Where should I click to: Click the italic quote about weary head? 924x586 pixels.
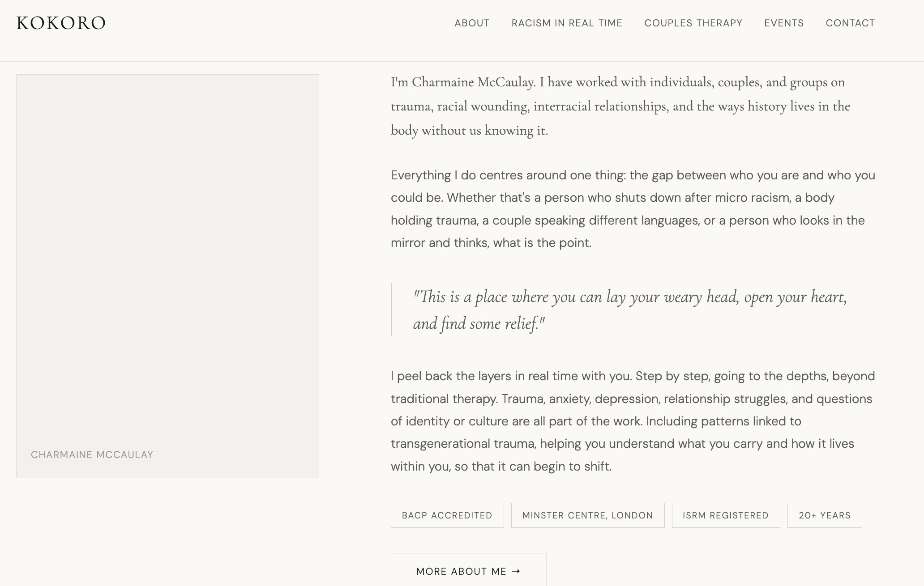point(629,310)
